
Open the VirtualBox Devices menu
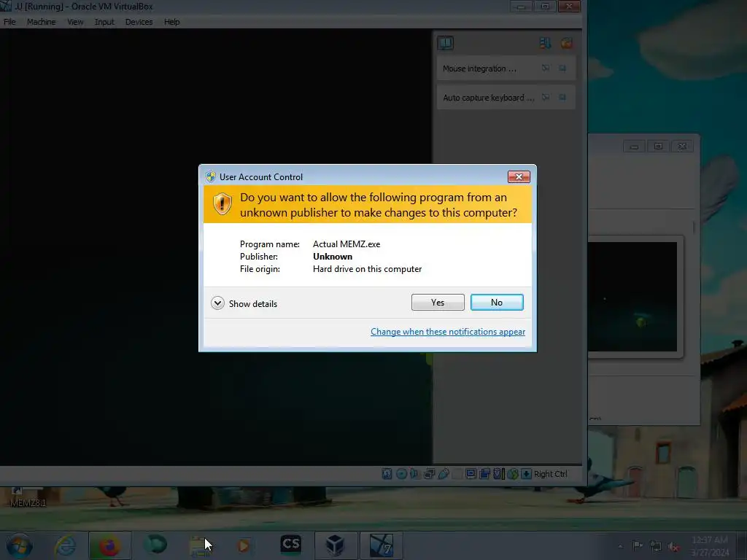click(x=139, y=22)
